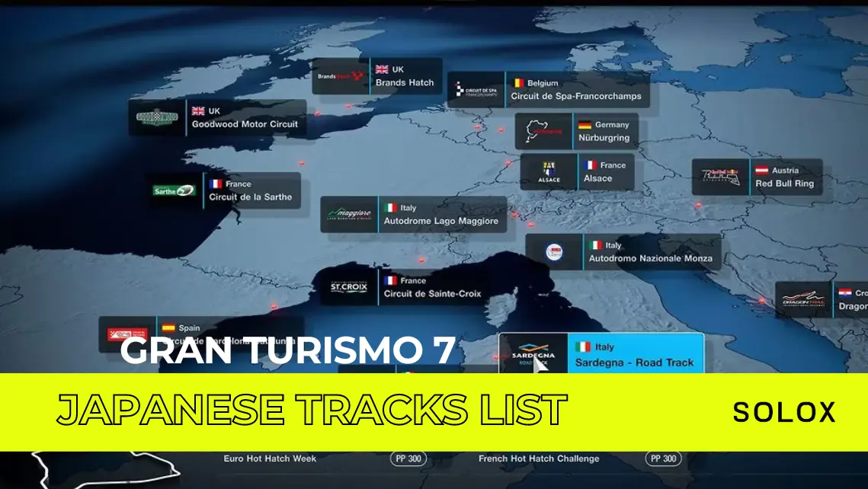Click the Germany flag icon
868x489 pixels.
[585, 124]
